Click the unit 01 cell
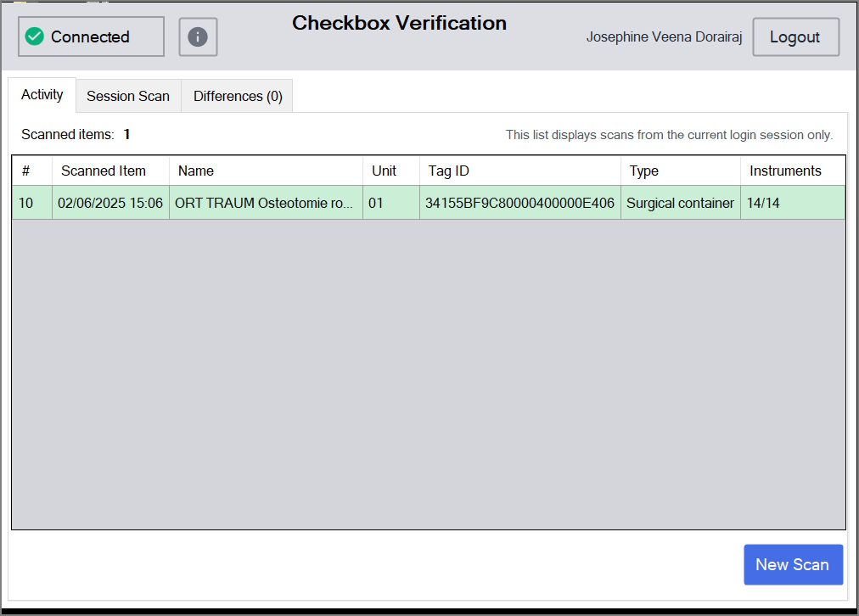This screenshot has height=616, width=859. (x=391, y=203)
